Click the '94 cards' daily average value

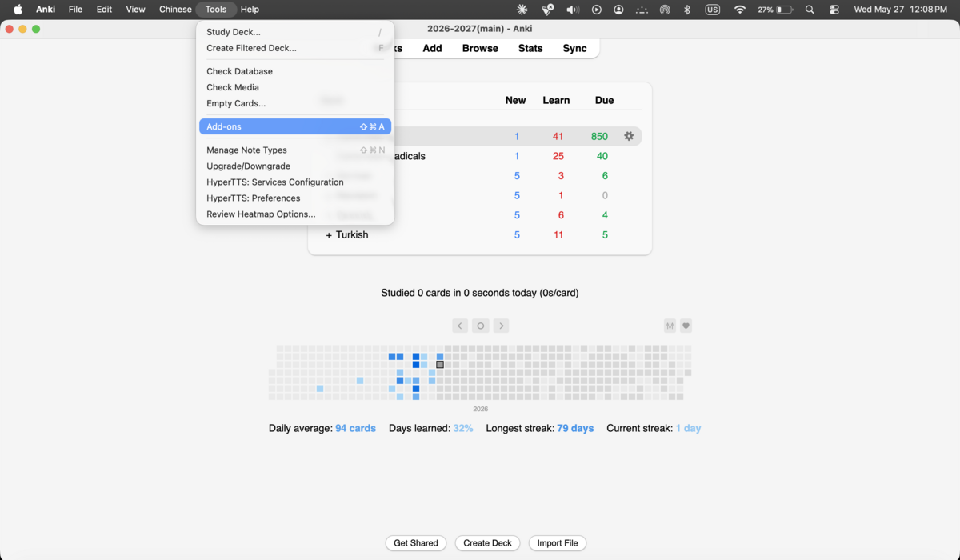click(355, 428)
